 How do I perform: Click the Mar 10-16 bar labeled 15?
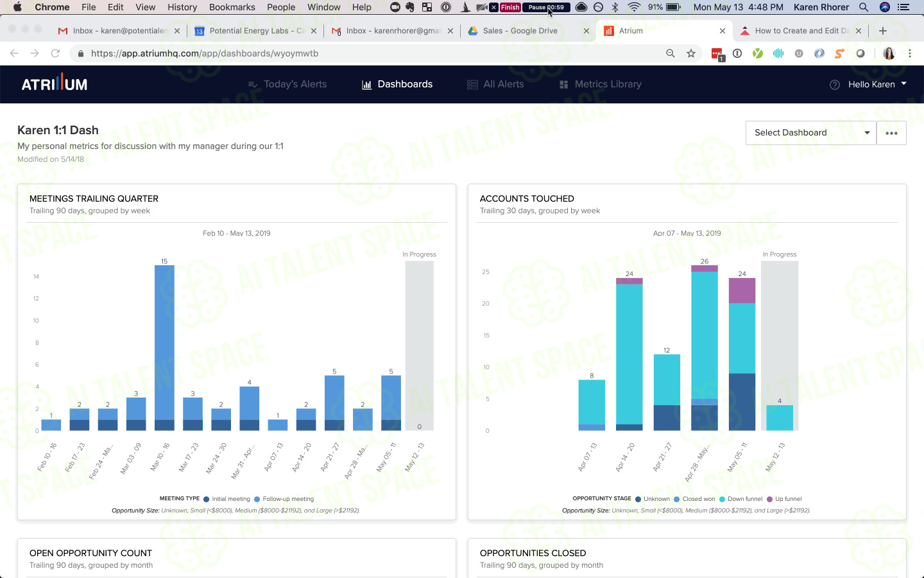[x=164, y=347]
